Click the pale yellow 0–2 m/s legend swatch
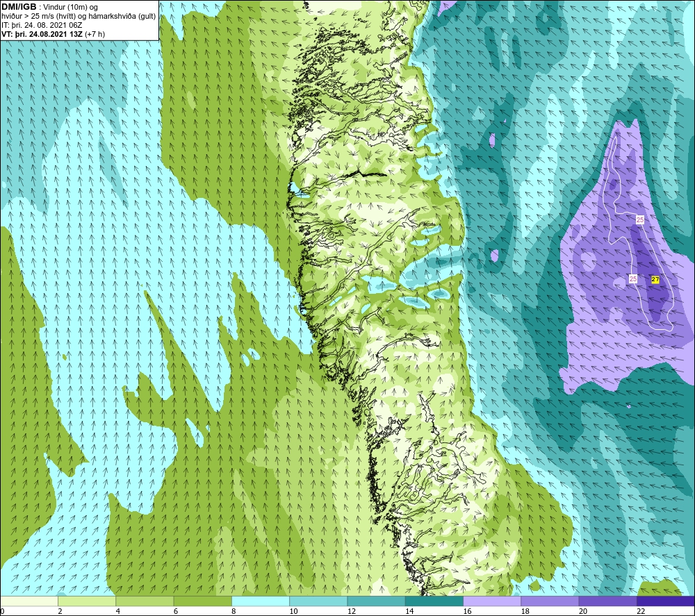 click(x=29, y=601)
